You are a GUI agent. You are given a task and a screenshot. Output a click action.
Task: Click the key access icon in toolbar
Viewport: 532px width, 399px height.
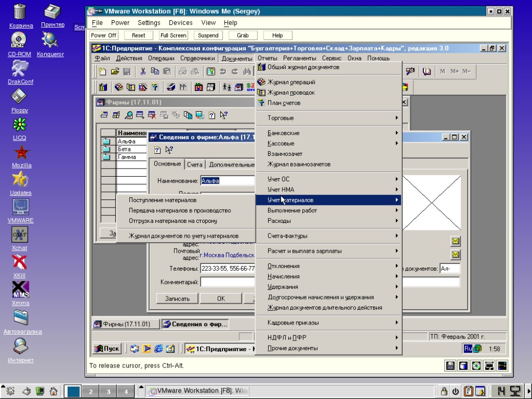(211, 71)
